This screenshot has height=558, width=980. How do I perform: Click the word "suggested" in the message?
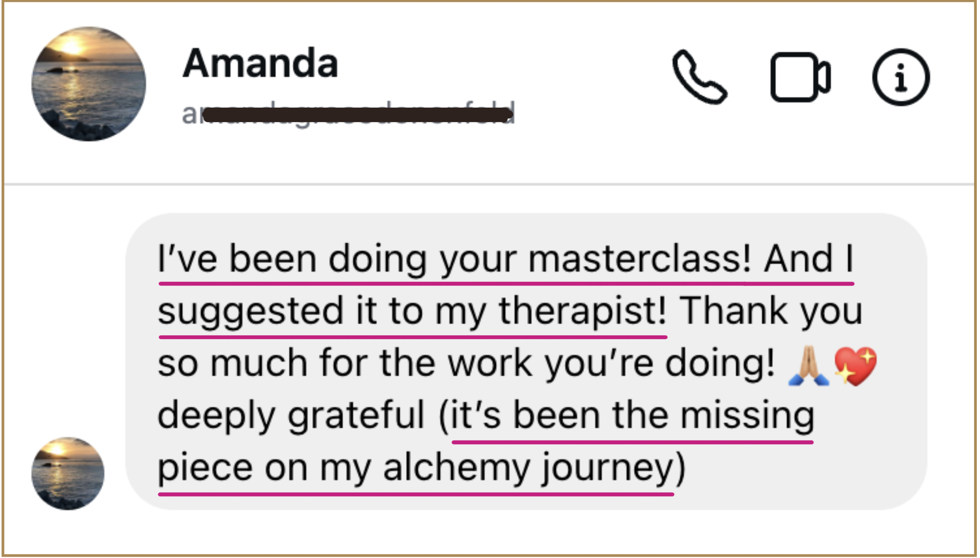pyautogui.click(x=251, y=311)
